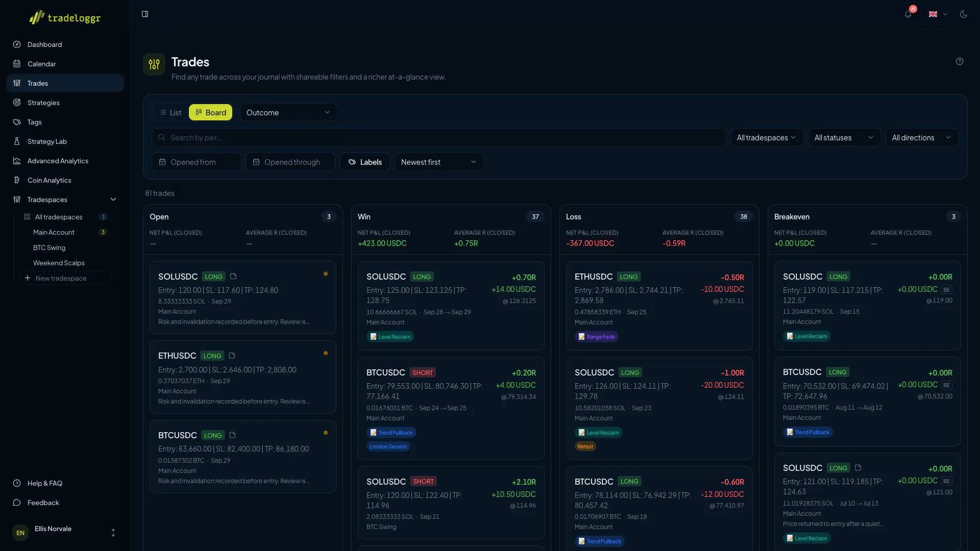
Task: Open Help & FAQ
Action: pos(65,483)
